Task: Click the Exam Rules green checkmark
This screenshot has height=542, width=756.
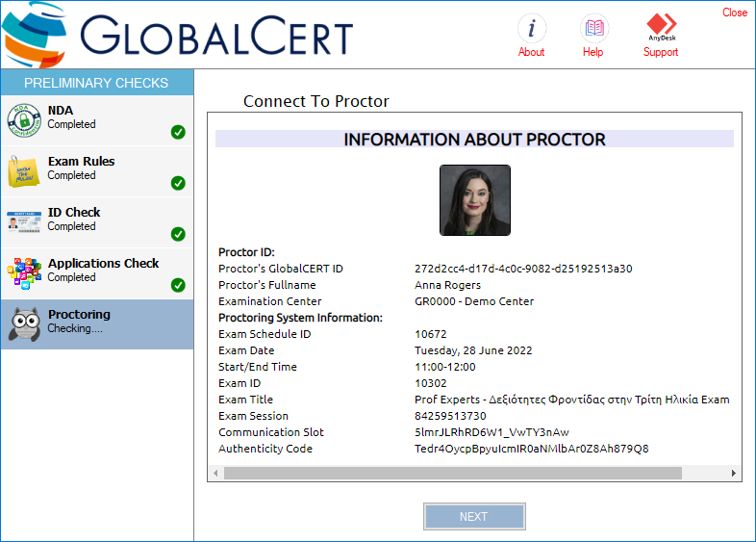Action: coord(178,183)
